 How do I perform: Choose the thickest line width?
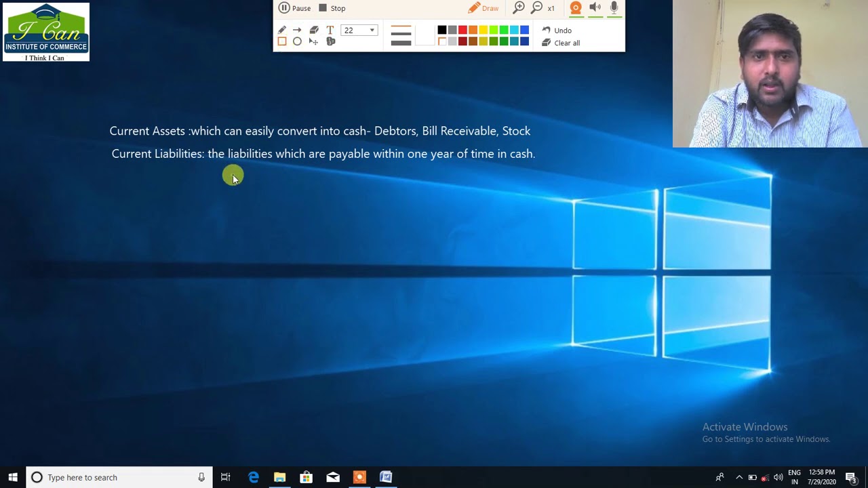click(x=401, y=43)
